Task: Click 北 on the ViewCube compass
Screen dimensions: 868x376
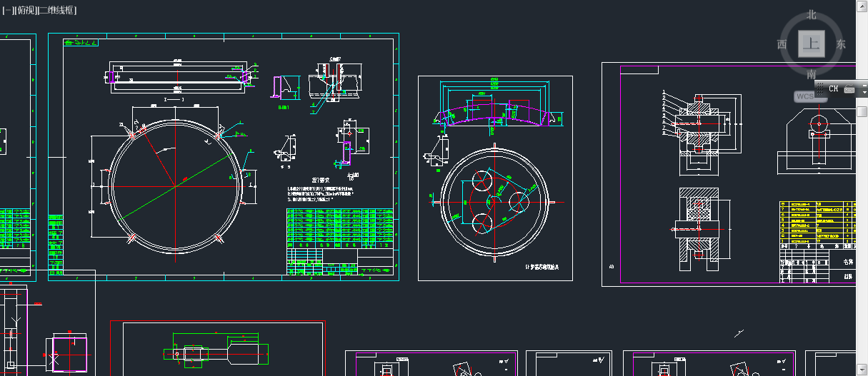Action: (812, 14)
